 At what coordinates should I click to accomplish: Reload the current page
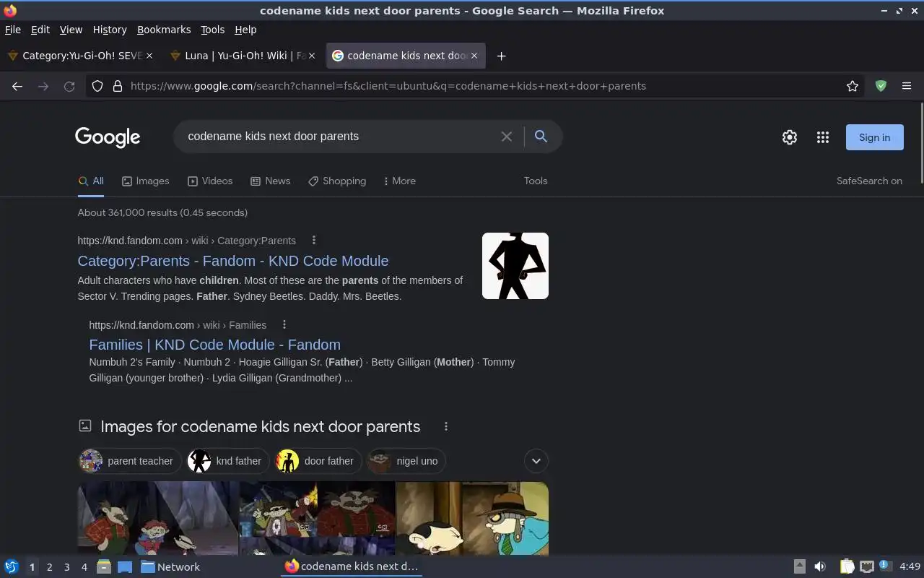point(69,86)
